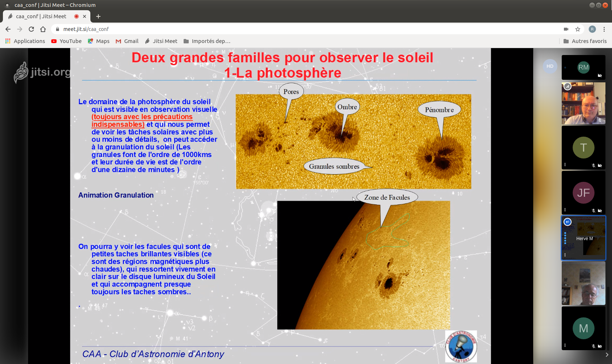Screen dimensions: 612x364
Task: Open the browser home page
Action: (x=43, y=29)
